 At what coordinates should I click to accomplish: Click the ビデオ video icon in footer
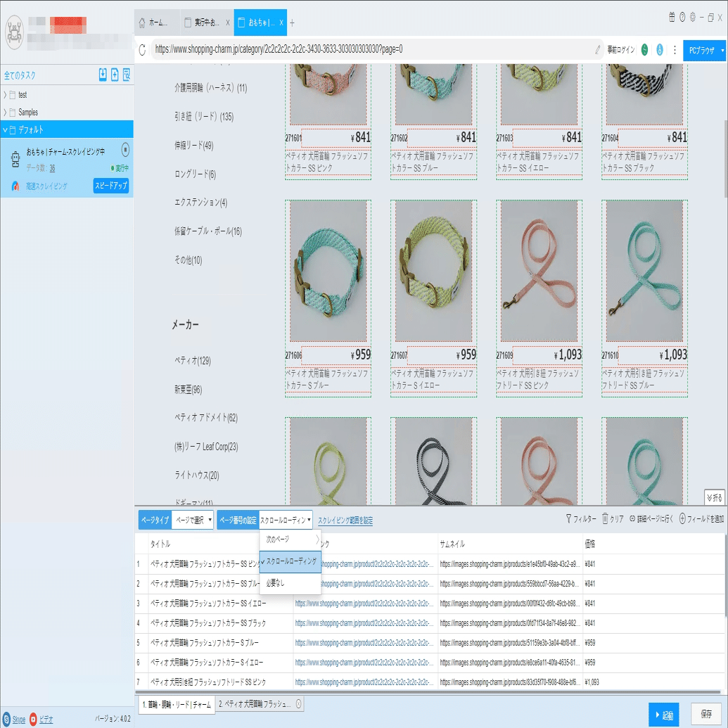[x=33, y=719]
